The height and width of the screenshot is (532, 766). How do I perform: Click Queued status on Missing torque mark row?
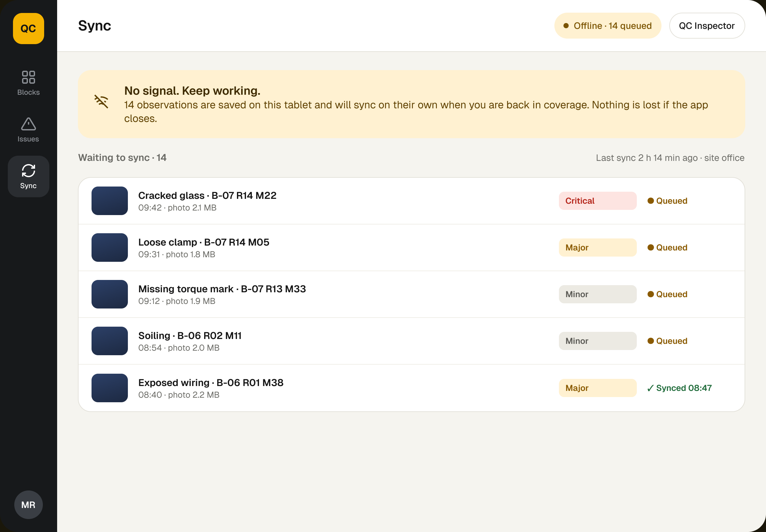pyautogui.click(x=667, y=294)
